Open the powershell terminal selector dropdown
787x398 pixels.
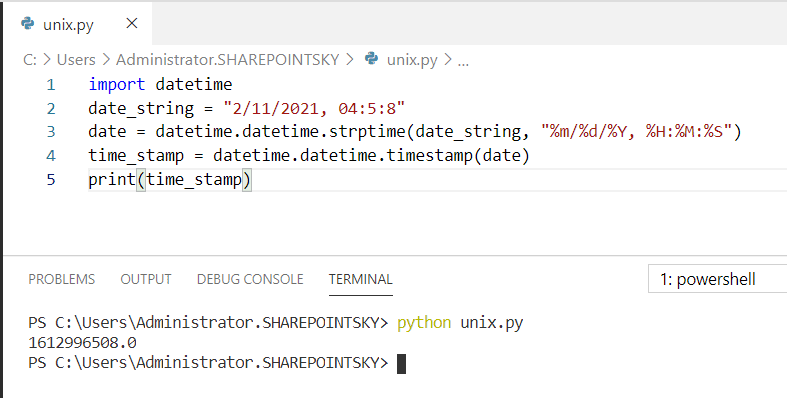(718, 279)
